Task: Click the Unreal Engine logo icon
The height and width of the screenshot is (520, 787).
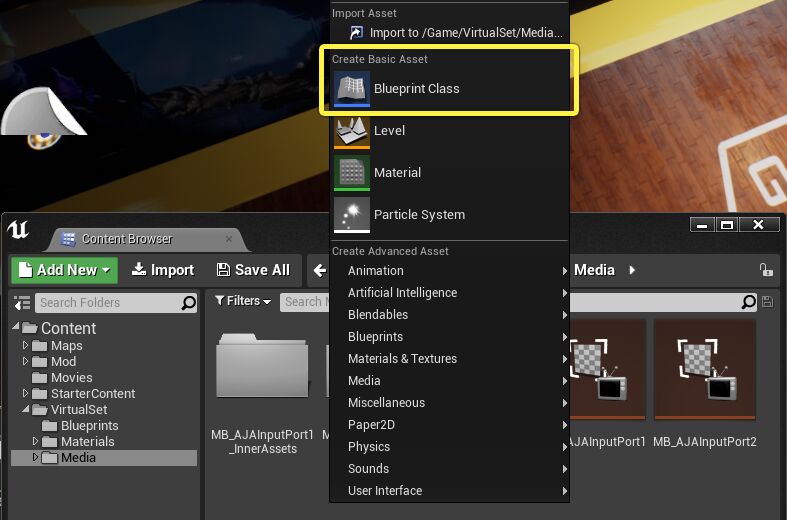Action: [18, 230]
